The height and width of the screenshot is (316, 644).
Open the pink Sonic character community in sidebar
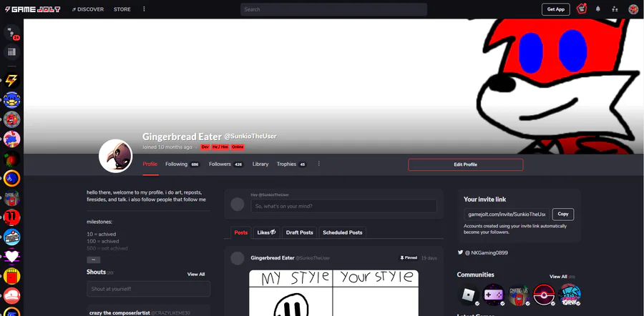click(11, 139)
